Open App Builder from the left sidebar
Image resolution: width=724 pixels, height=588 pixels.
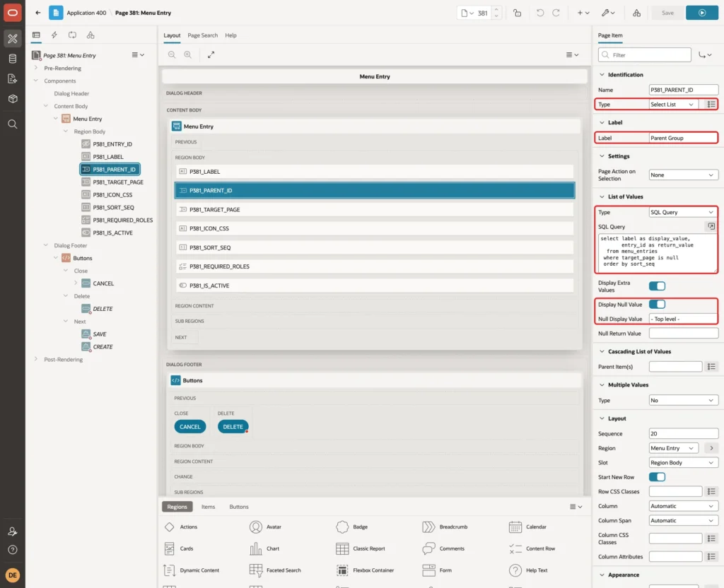(13, 39)
